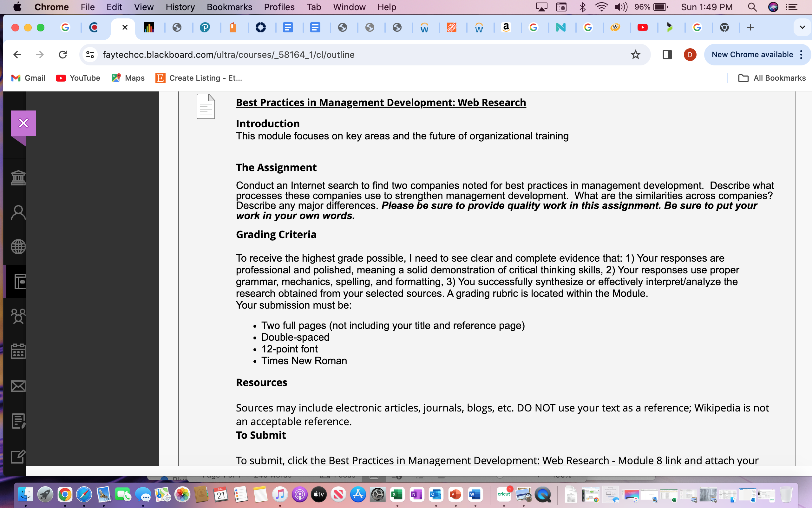
Task: Open Create Listing Etsy bookmark
Action: click(199, 78)
